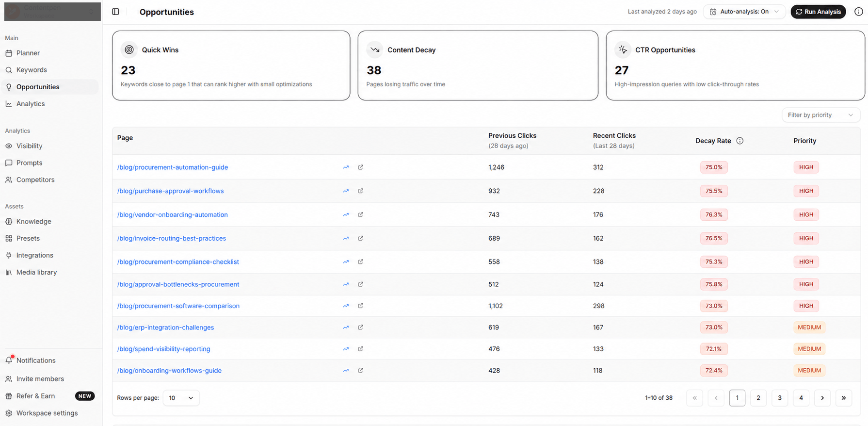The height and width of the screenshot is (426, 868).
Task: Open /blog/procurement-automation-guide link
Action: coord(173,167)
